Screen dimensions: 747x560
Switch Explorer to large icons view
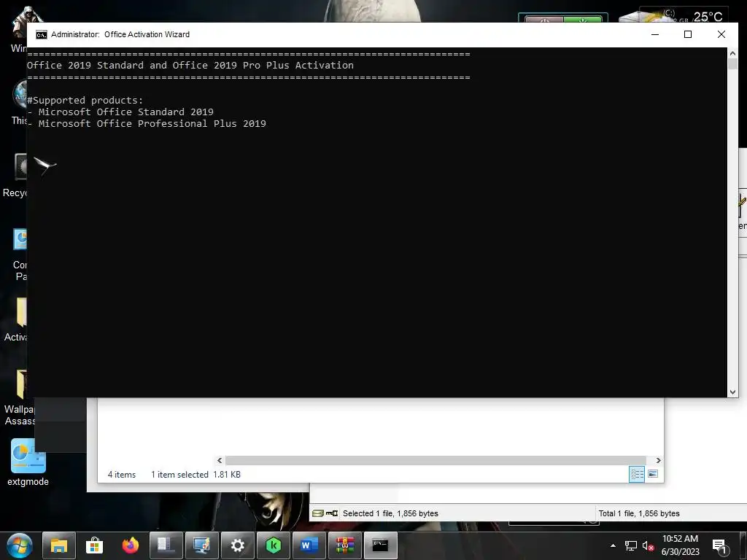pos(653,474)
